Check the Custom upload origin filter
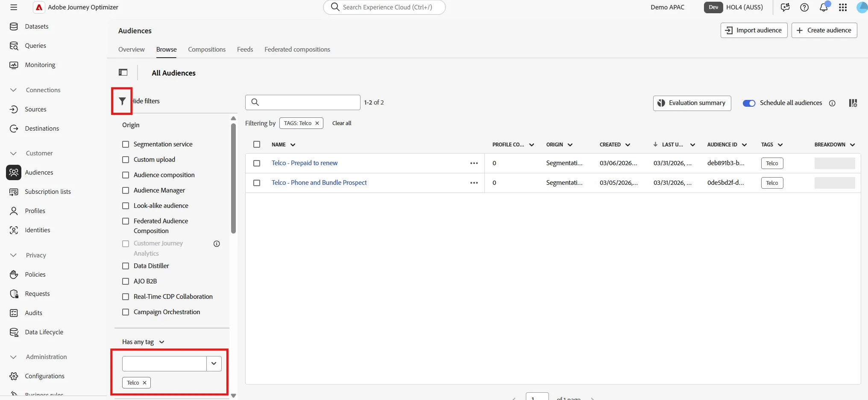868x400 pixels. tap(126, 160)
